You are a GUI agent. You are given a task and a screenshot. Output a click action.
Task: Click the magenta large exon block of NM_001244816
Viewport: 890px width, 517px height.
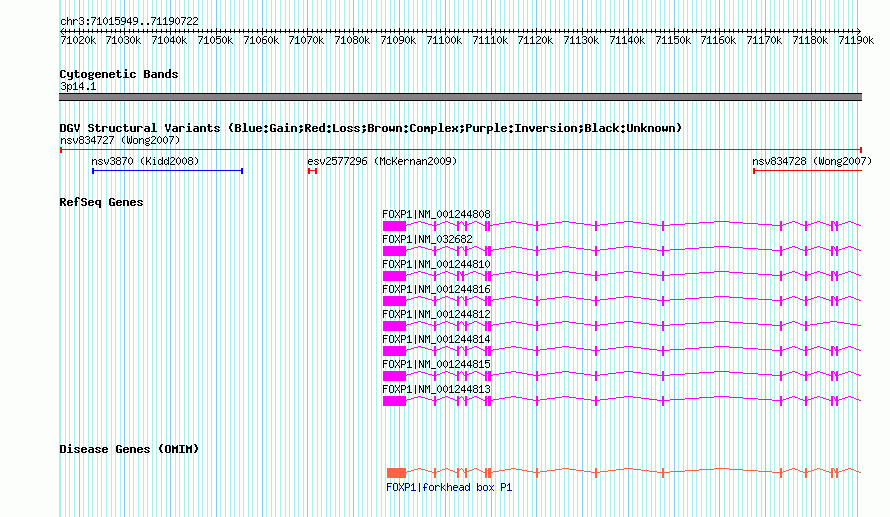(x=394, y=301)
